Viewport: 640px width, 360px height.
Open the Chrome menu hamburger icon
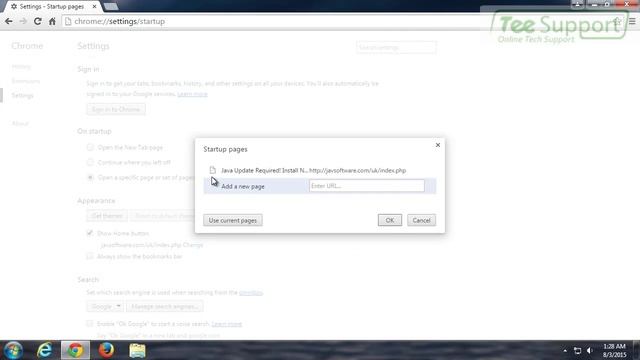pos(632,21)
